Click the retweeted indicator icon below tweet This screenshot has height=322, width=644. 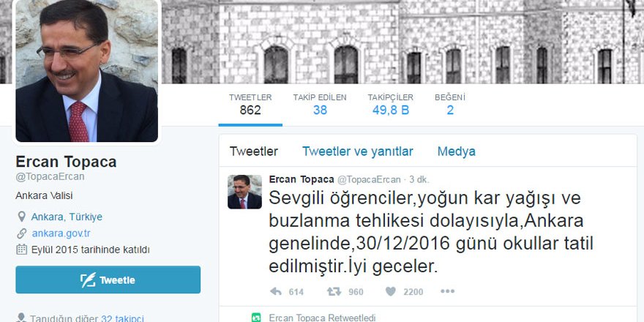(256, 318)
